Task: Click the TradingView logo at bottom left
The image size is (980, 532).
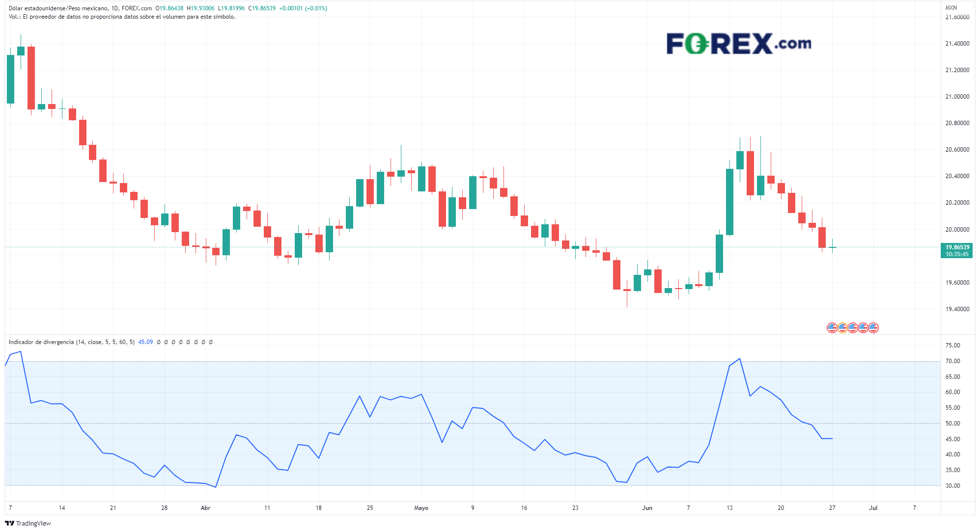Action: 28,523
